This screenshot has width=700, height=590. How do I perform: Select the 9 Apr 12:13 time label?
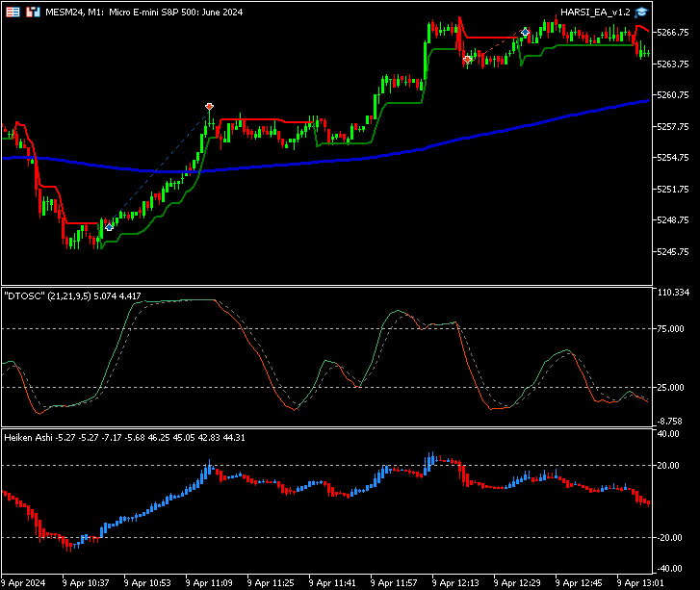[x=455, y=583]
